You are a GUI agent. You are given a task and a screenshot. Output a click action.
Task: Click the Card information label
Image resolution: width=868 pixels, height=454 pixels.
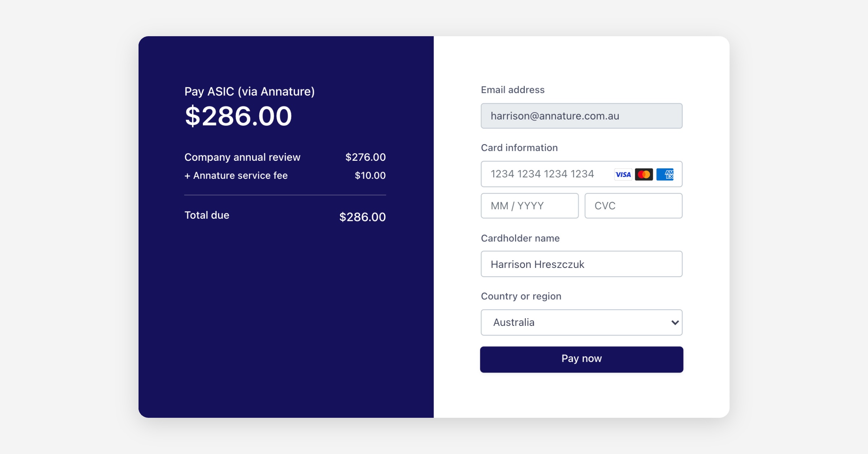pyautogui.click(x=519, y=148)
